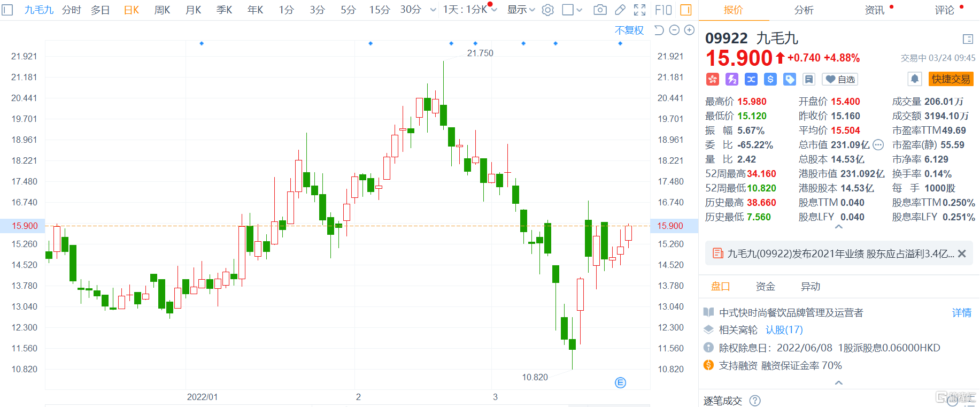Open the 1天:1分K period dropdown

[x=469, y=10]
